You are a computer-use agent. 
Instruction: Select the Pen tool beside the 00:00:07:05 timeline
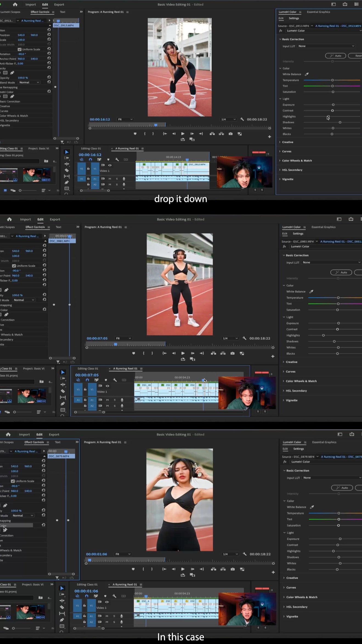tap(63, 404)
